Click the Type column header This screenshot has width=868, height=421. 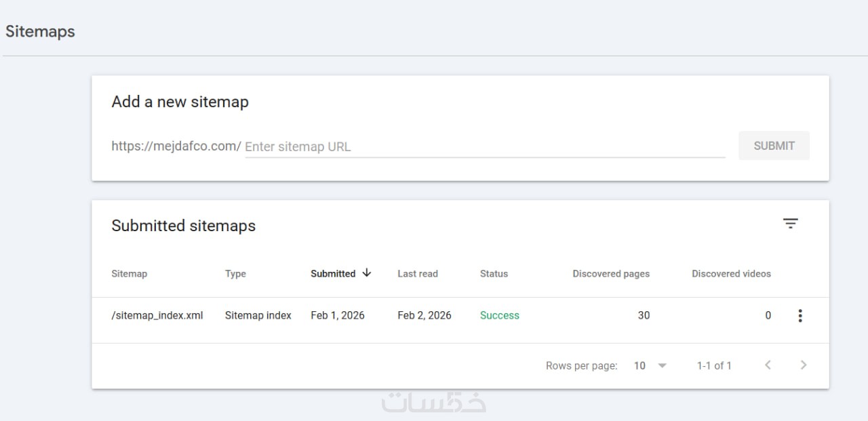point(235,274)
